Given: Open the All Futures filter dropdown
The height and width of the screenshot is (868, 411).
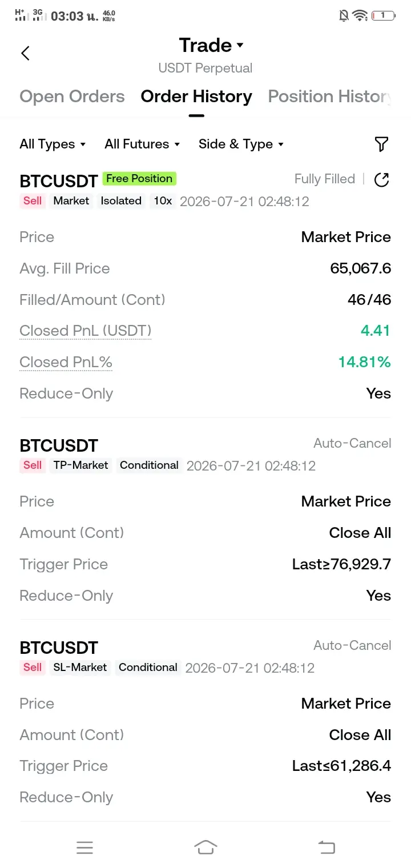Looking at the screenshot, I should tap(142, 144).
